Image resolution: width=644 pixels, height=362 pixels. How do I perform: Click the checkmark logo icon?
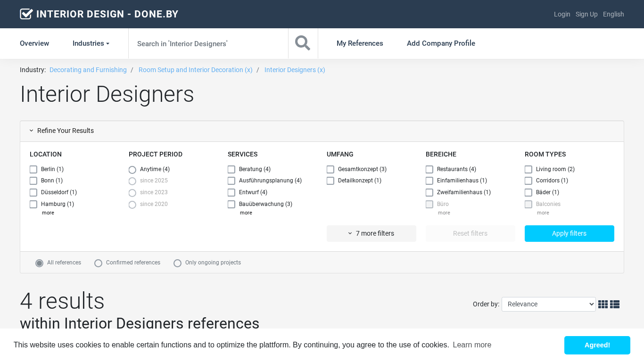pyautogui.click(x=26, y=14)
